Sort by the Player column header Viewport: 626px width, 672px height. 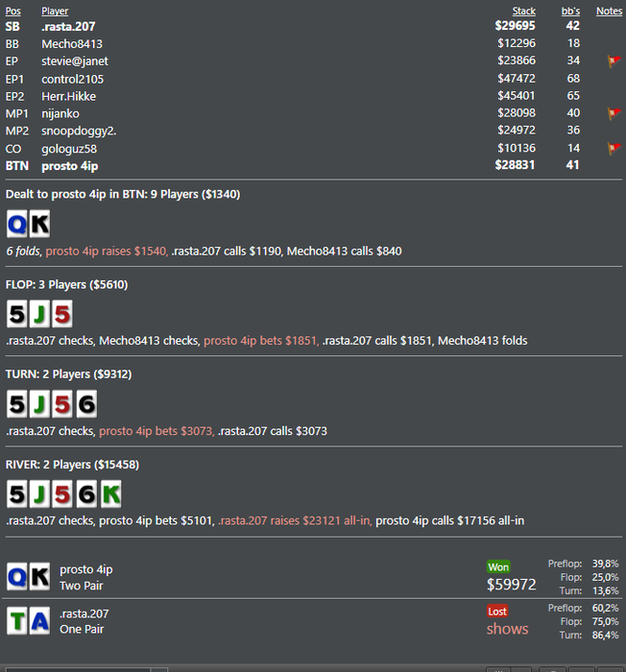pos(55,12)
